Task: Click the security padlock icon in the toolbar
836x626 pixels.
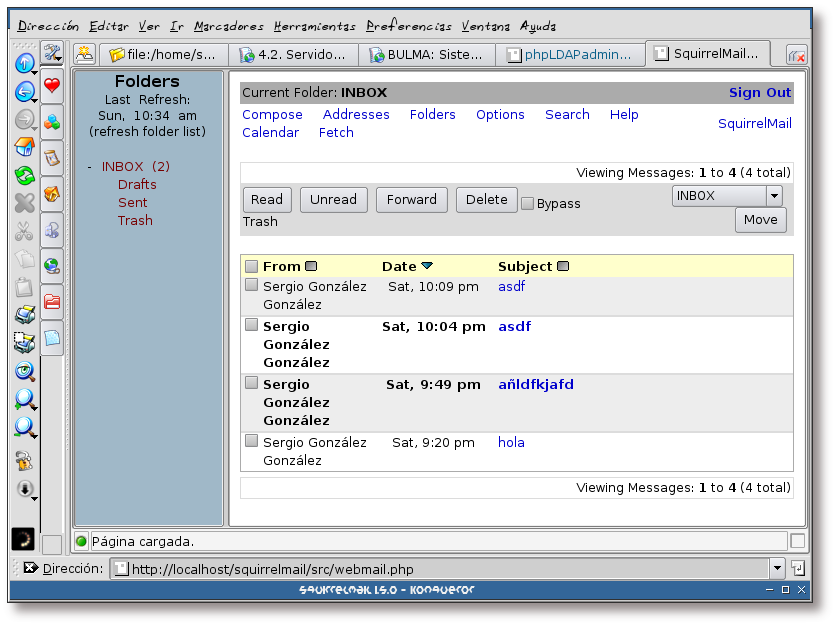Action: 24,461
